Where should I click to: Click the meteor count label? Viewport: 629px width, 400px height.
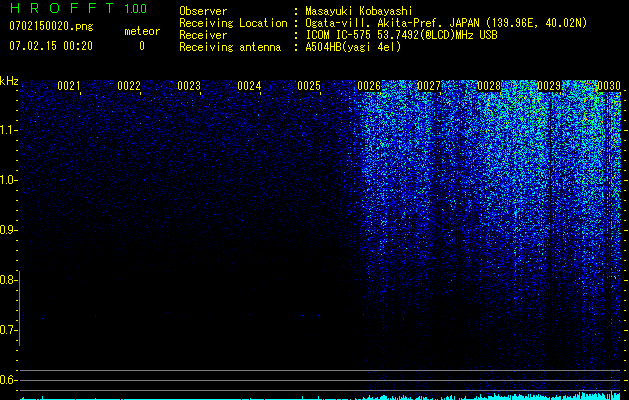[x=142, y=31]
